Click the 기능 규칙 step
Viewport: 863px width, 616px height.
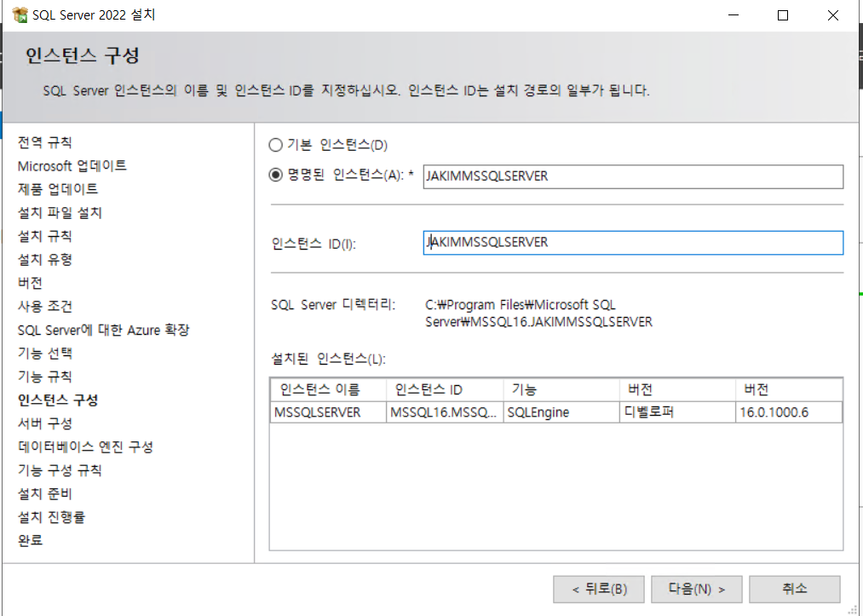(44, 377)
